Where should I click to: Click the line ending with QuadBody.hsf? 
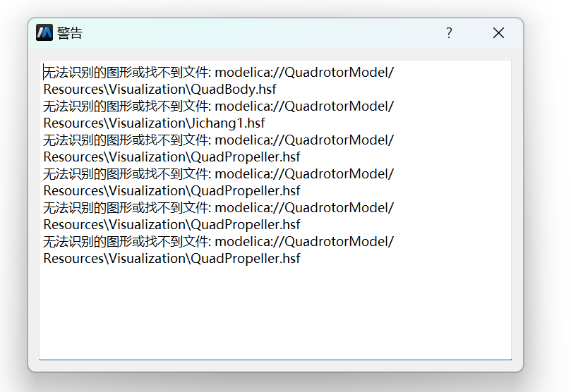tap(160, 90)
